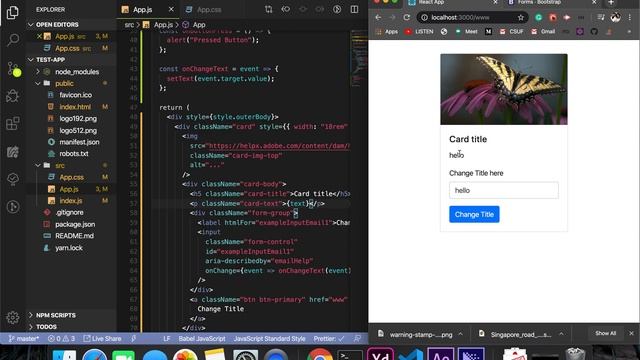
Task: Click the go to previous change icon
Action: click(286, 9)
